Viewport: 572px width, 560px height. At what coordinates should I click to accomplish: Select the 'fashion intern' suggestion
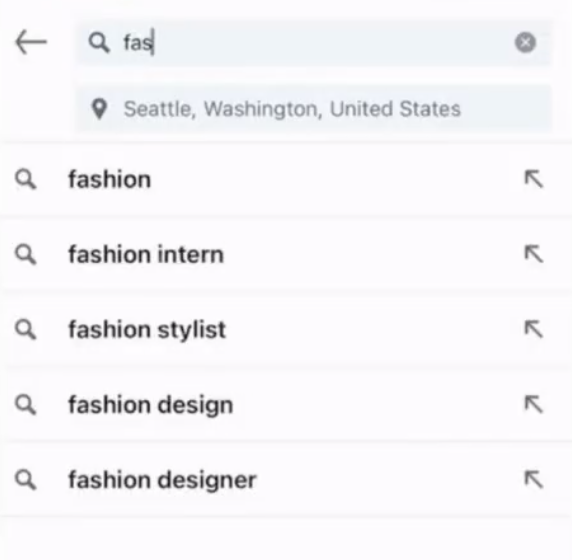tap(286, 254)
